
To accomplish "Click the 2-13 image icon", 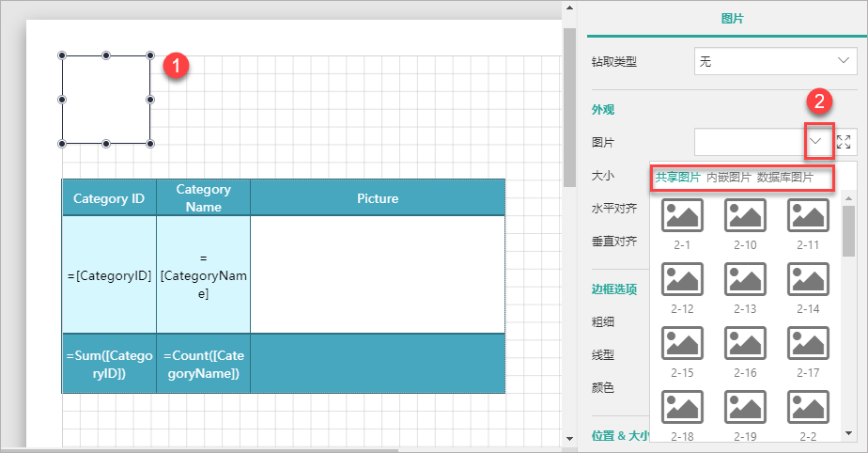I will click(x=745, y=279).
